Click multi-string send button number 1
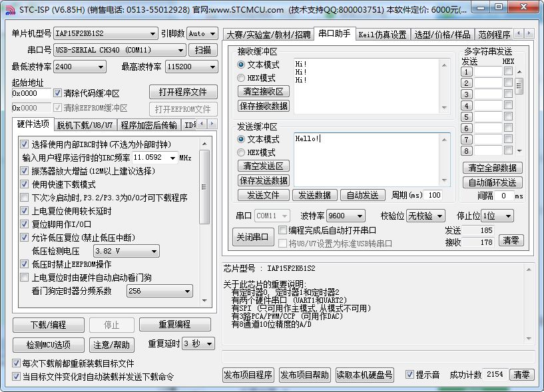 tap(466, 72)
